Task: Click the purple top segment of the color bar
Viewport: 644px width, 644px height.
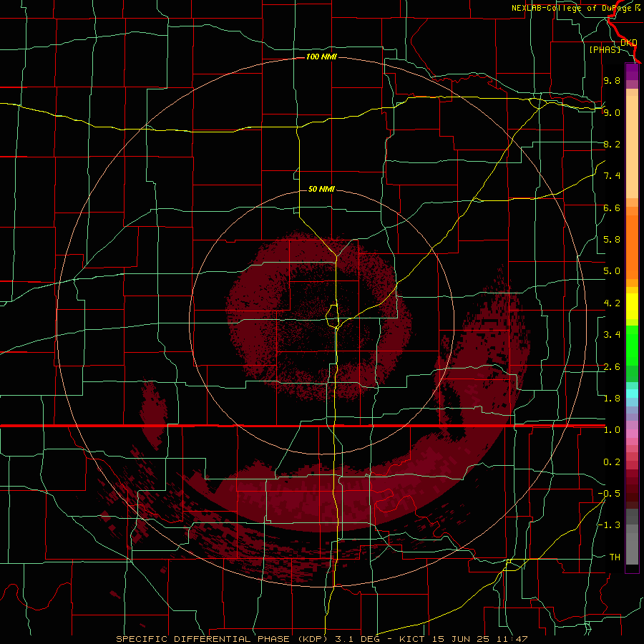Action: tap(632, 72)
